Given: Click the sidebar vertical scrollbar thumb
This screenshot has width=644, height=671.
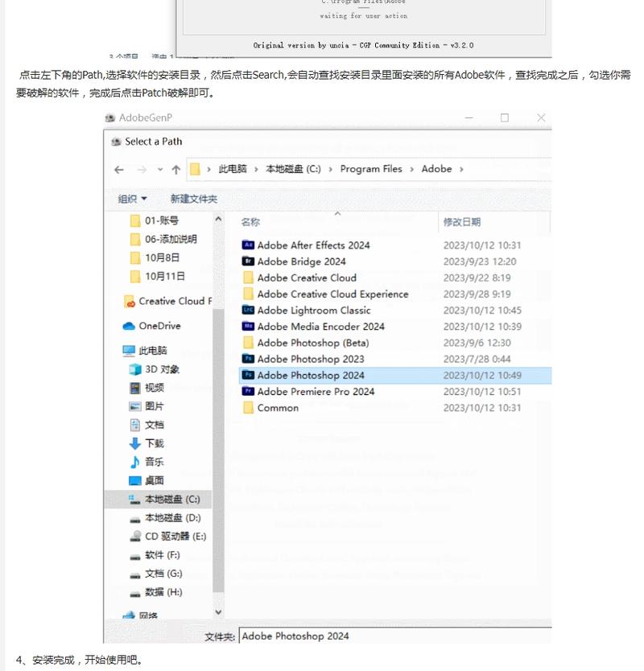Looking at the screenshot, I should pyautogui.click(x=218, y=451).
